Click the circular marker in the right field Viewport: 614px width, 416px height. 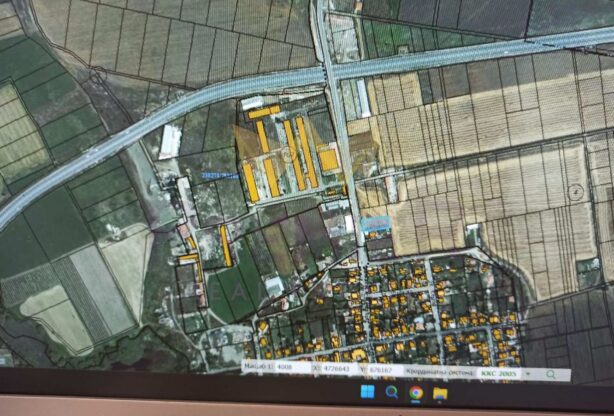(x=575, y=191)
